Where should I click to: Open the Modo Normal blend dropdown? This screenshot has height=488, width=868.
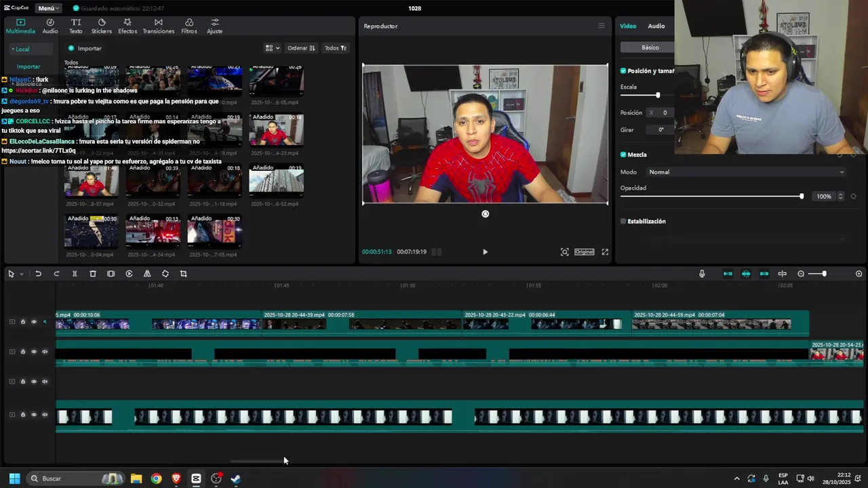[x=746, y=172]
